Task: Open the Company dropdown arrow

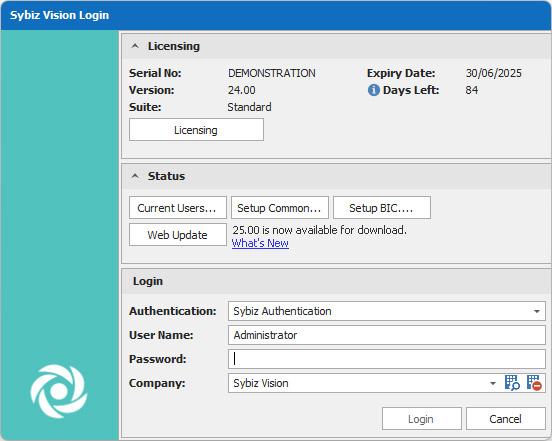Action: click(493, 383)
